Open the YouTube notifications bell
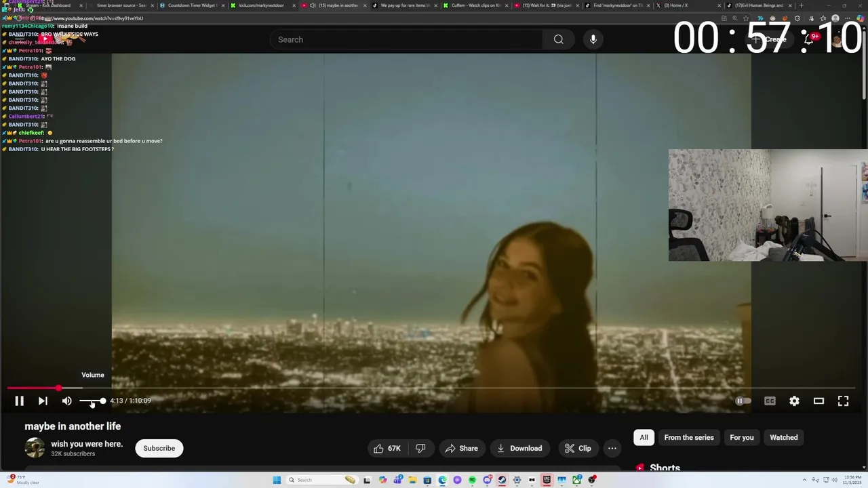 pyautogui.click(x=808, y=39)
